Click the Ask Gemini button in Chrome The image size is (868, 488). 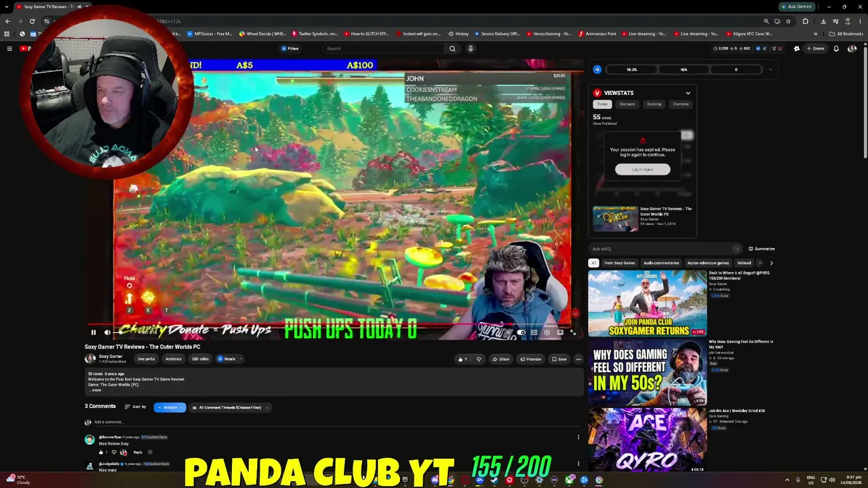tap(797, 7)
